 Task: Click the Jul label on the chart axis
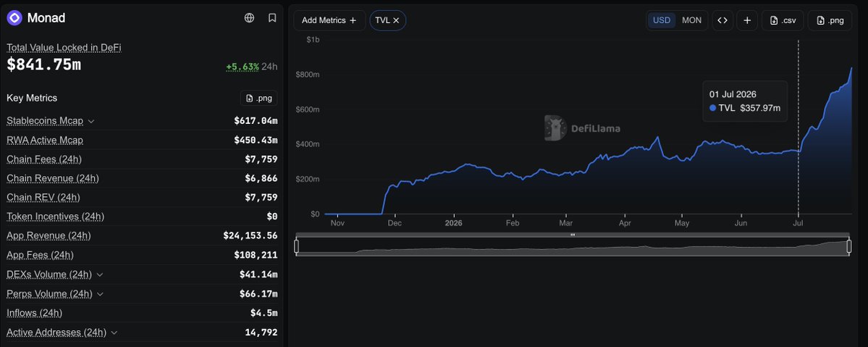pos(799,223)
